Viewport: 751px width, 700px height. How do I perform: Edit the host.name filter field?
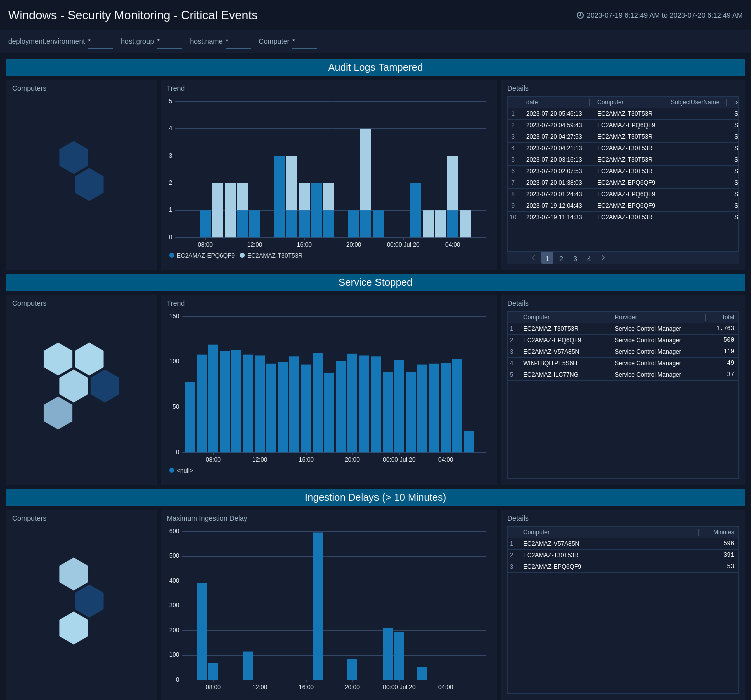[238, 42]
